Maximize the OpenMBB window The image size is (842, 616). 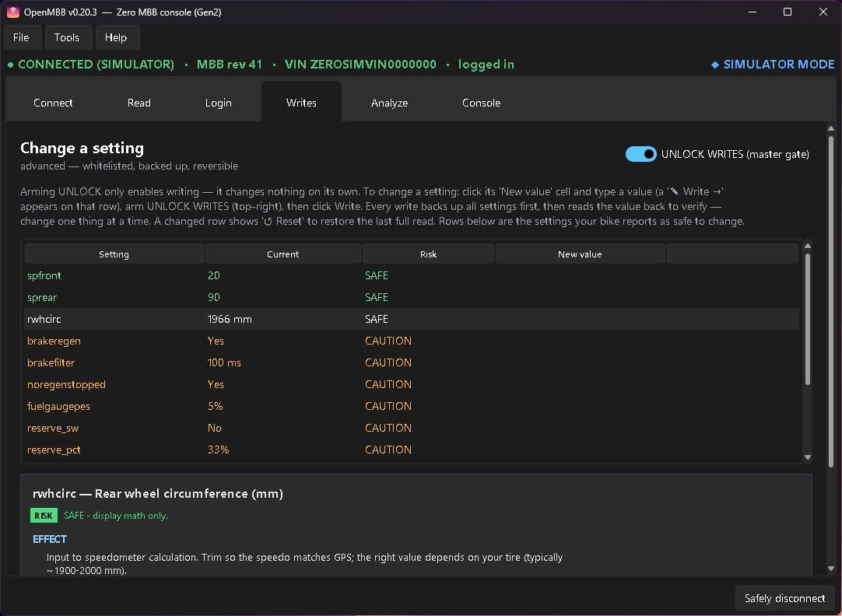tap(788, 12)
